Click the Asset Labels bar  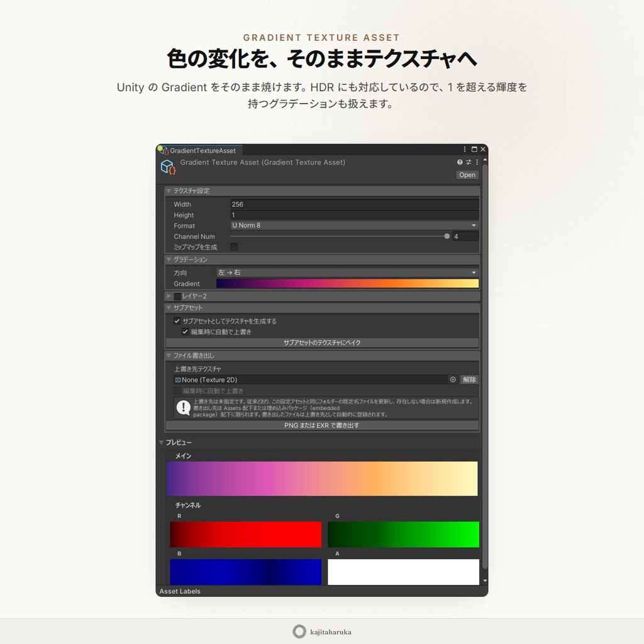322,591
